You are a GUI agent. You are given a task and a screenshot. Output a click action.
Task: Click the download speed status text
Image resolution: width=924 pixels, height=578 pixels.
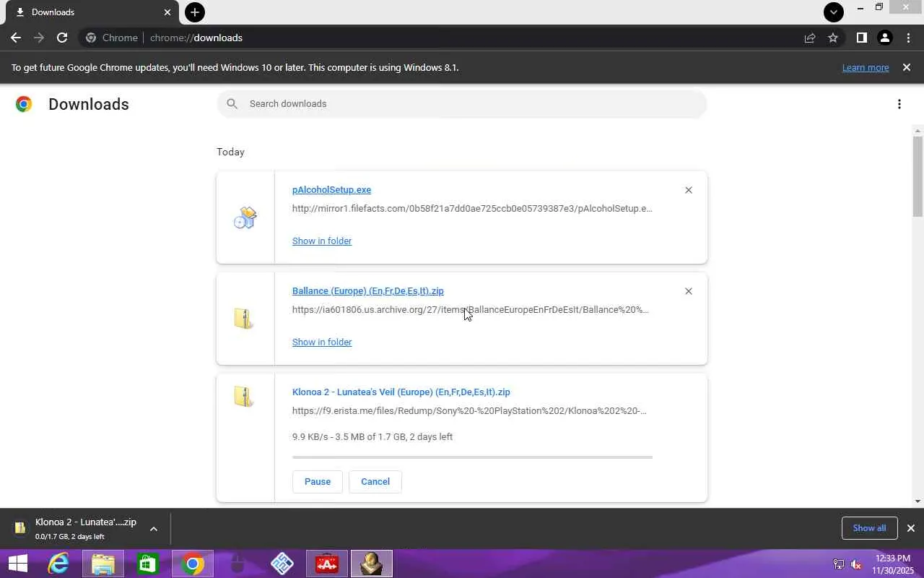pyautogui.click(x=372, y=437)
